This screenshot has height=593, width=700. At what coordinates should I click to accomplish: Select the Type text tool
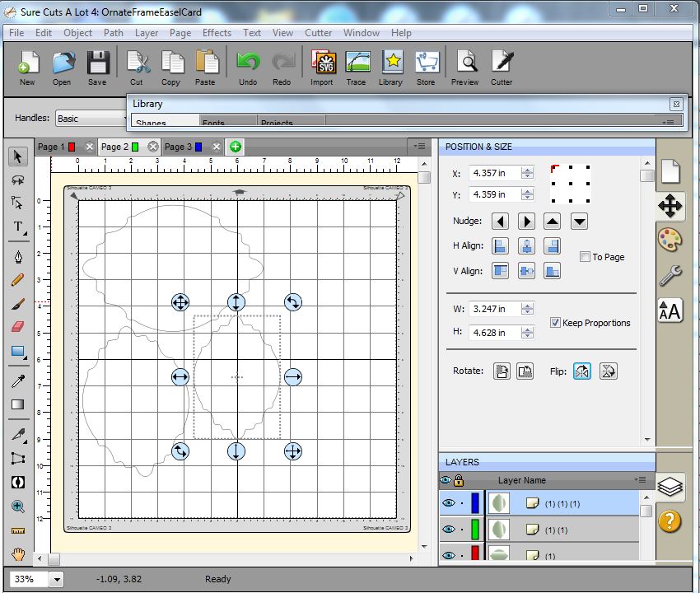click(x=18, y=226)
